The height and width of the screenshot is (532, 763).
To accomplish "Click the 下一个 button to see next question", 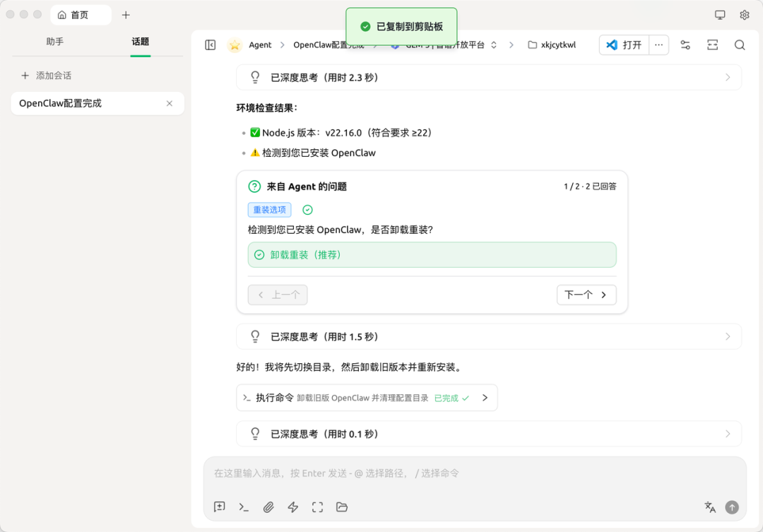I will tap(586, 295).
